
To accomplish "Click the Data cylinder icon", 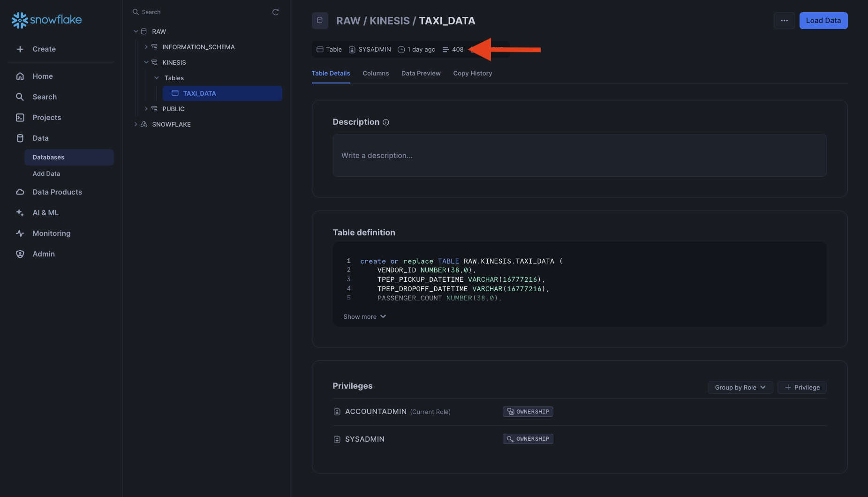I will 20,138.
